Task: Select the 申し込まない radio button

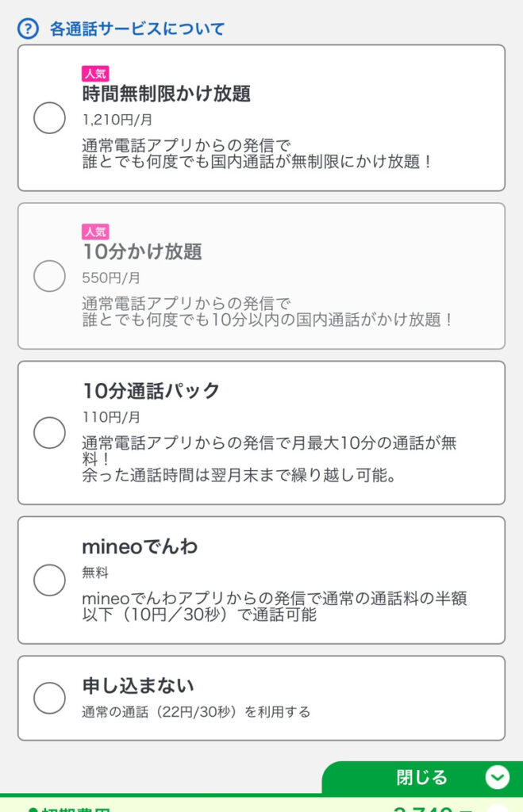Action: click(x=49, y=699)
